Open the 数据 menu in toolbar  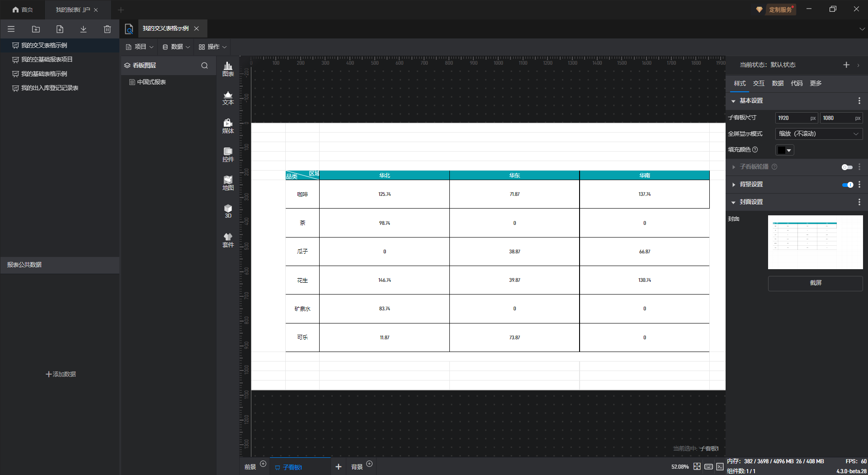point(176,47)
